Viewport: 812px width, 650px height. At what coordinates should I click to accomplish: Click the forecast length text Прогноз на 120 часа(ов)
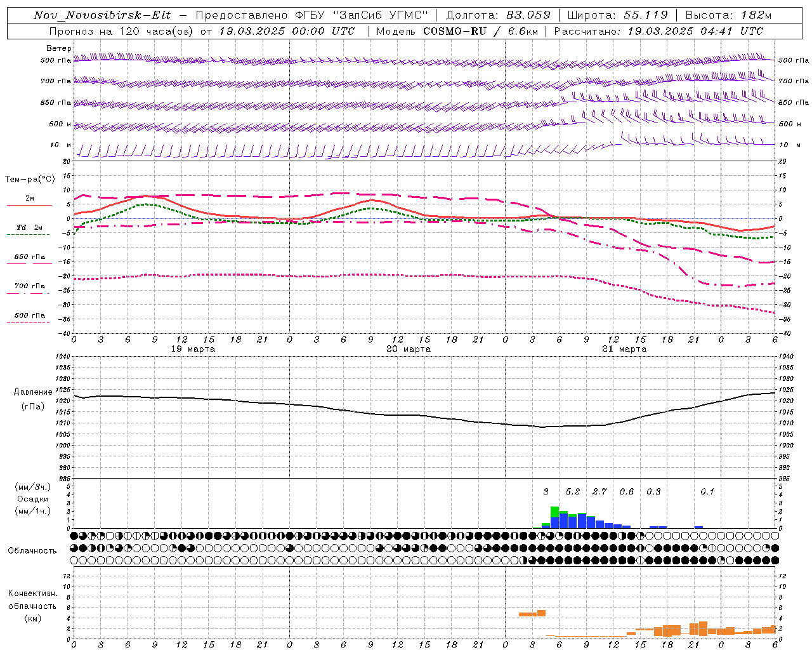(x=121, y=31)
